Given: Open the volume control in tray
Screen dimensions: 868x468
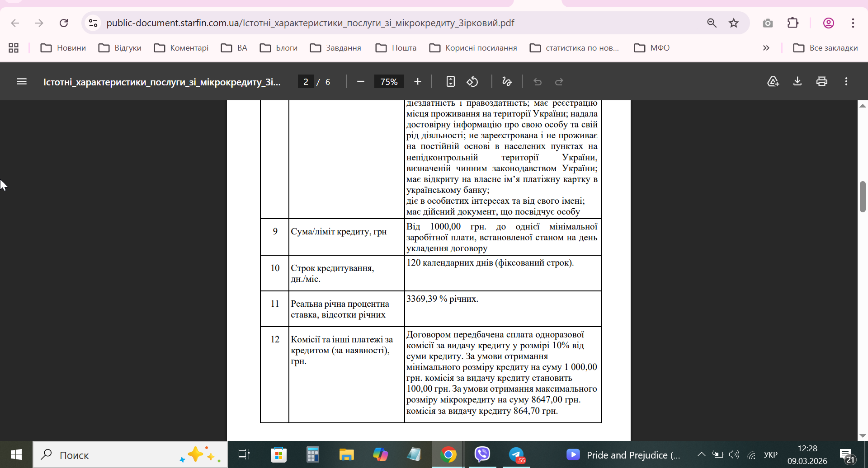Looking at the screenshot, I should coord(734,454).
